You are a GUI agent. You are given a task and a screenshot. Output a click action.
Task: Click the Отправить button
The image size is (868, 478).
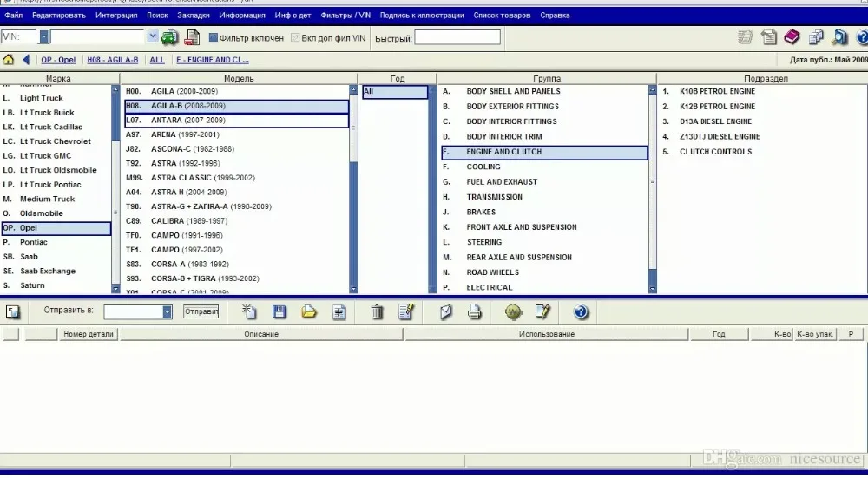coord(201,311)
